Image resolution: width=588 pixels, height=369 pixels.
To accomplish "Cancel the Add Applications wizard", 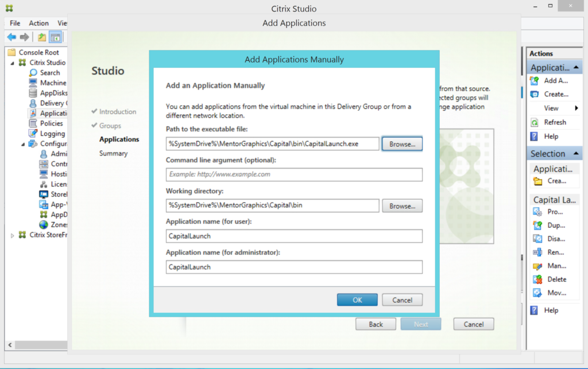I will pyautogui.click(x=474, y=324).
